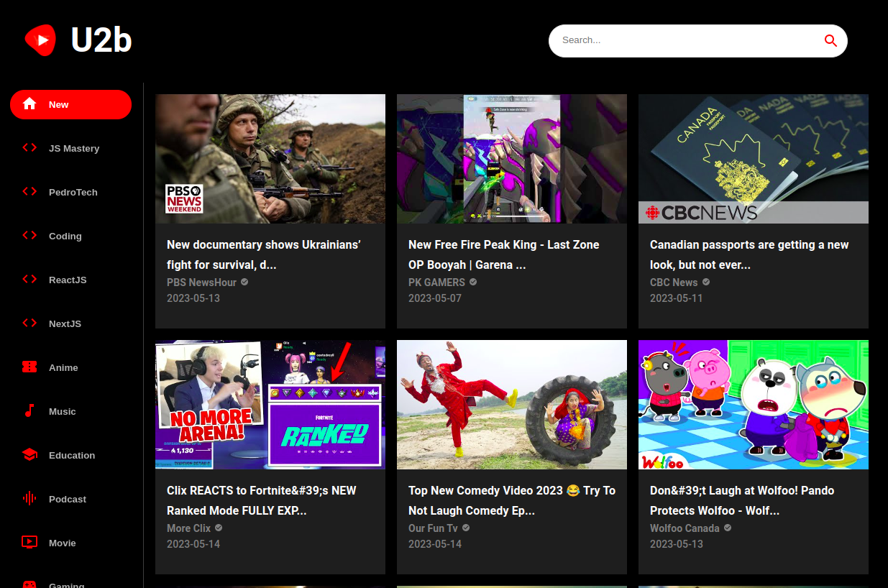Click the search magnifier icon
888x588 pixels.
(x=830, y=41)
